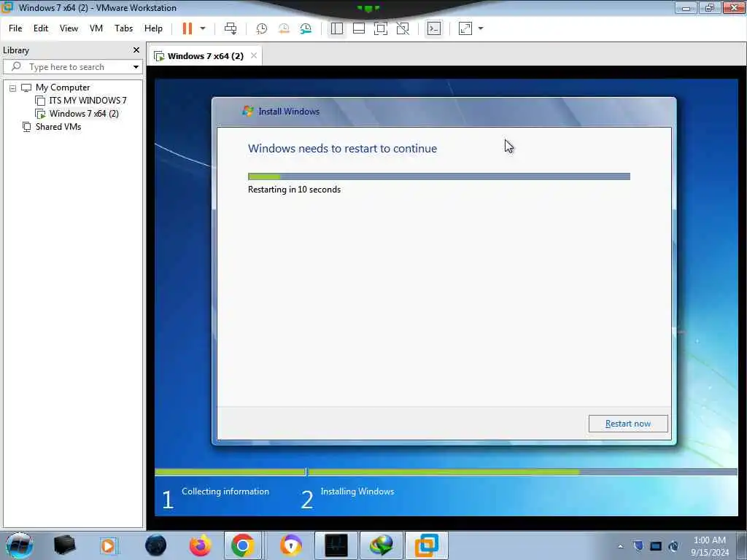This screenshot has height=560, width=747.
Task: Open the console view icon
Action: tap(433, 28)
